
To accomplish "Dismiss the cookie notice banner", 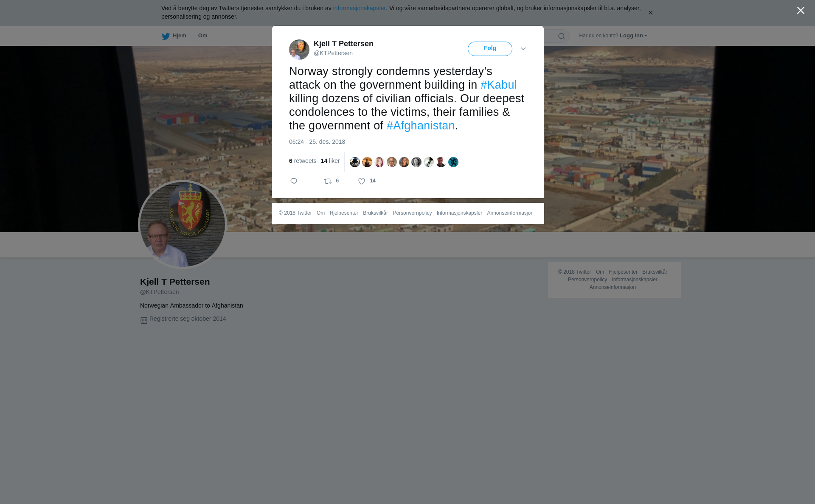I will coord(650,13).
